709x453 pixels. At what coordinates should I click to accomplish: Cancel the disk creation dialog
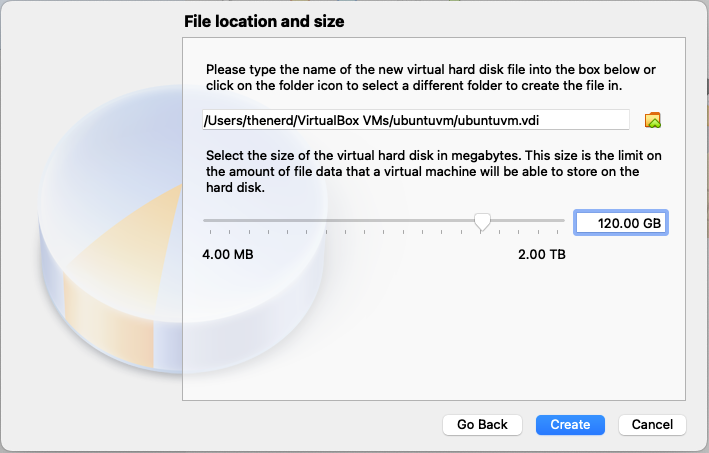pos(652,424)
